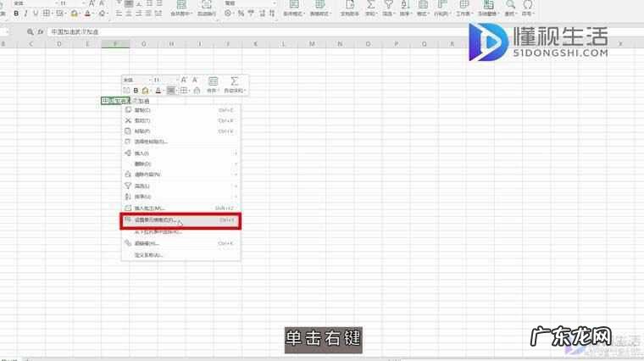Click the percent style icon
The image size is (644, 361).
(241, 14)
